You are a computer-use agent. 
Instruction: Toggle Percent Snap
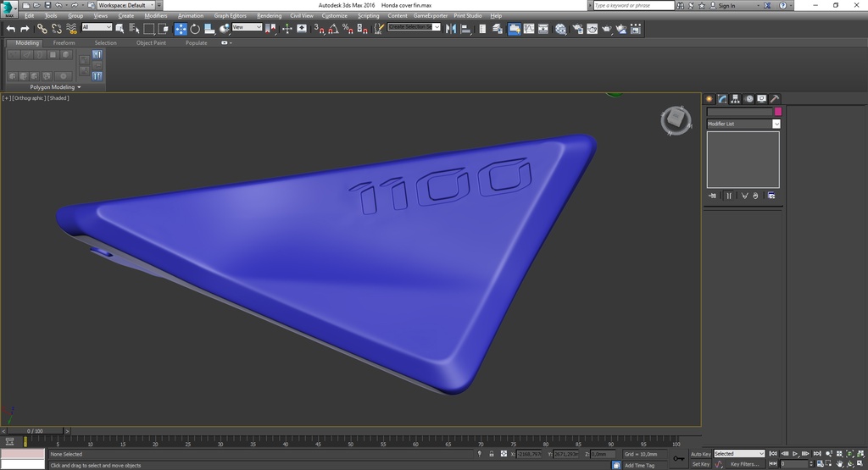point(348,29)
